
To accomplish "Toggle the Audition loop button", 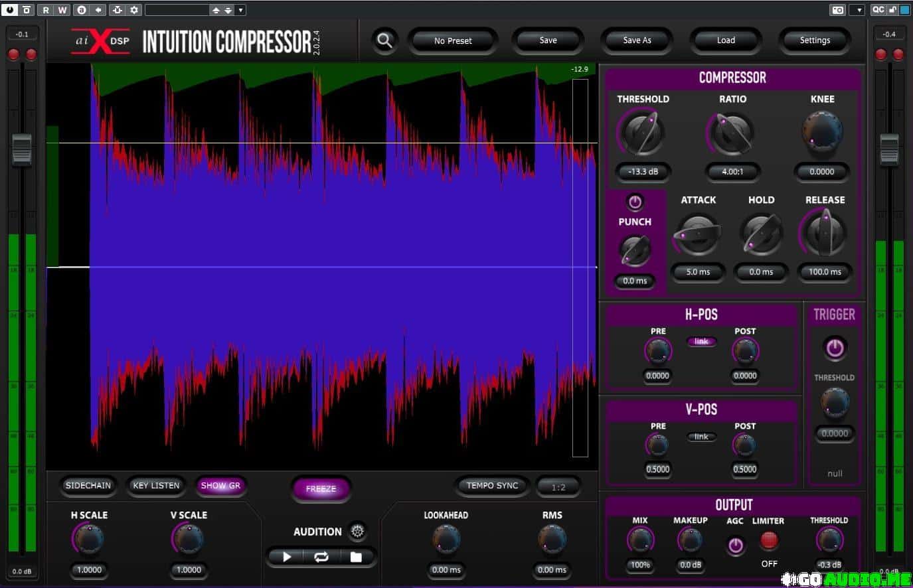I will (321, 557).
